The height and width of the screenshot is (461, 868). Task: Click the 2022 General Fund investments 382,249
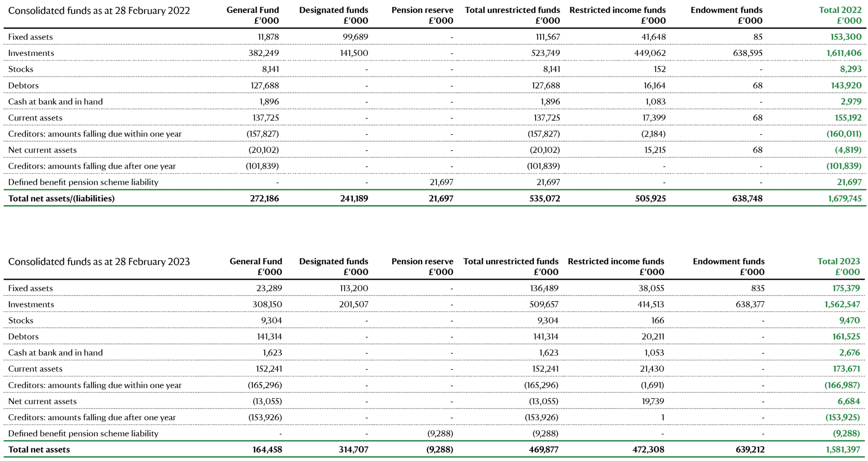coord(264,53)
